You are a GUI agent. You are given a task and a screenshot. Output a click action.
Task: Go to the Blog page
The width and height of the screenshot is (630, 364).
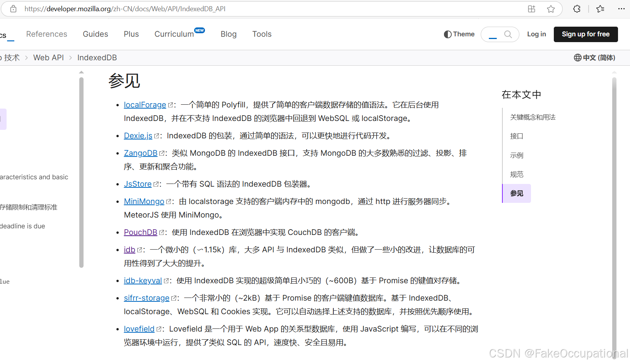pos(229,34)
